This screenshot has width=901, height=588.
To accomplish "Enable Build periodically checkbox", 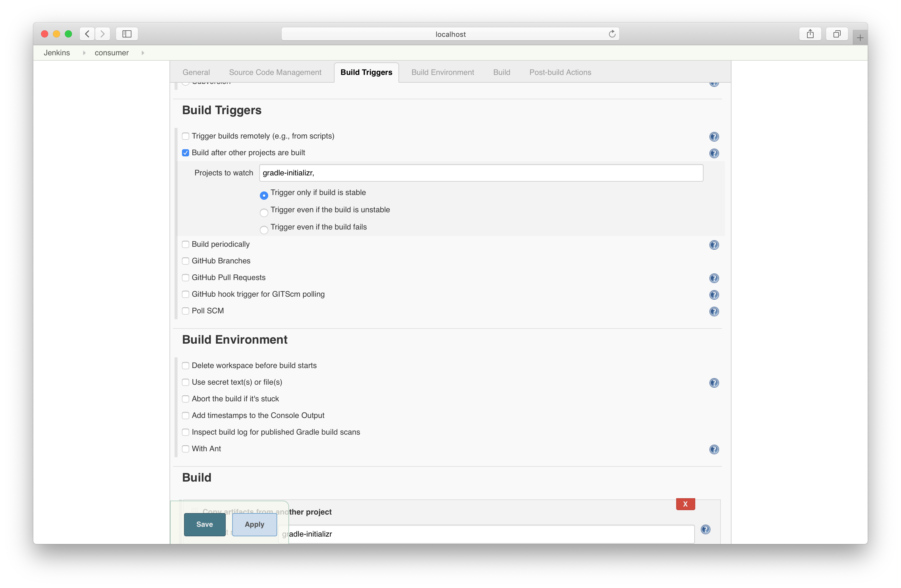I will point(186,244).
